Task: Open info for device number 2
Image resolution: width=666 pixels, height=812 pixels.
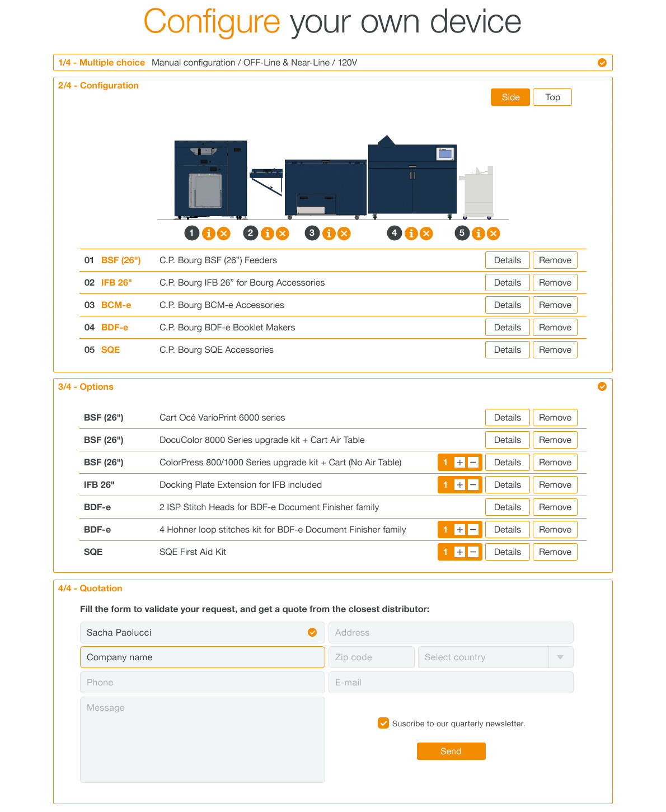Action: 268,234
